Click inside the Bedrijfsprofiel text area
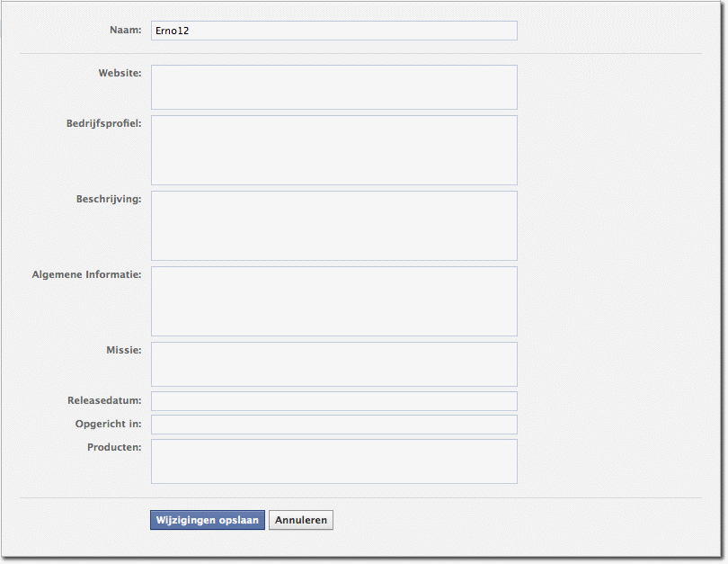The width and height of the screenshot is (728, 564). coord(333,150)
